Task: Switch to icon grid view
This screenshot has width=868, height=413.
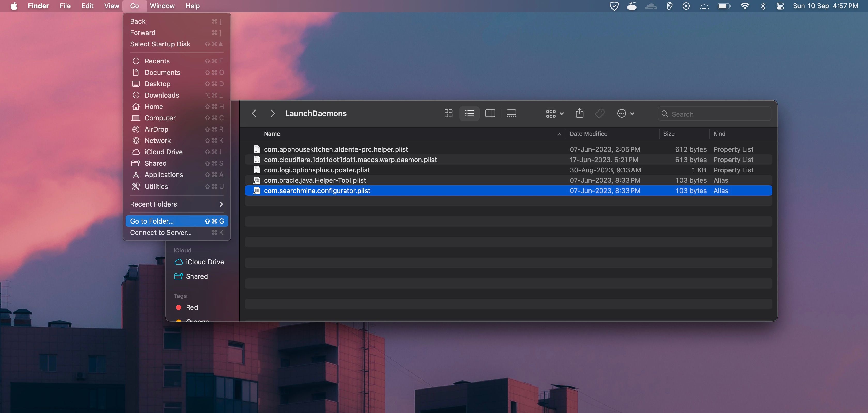Action: 448,113
